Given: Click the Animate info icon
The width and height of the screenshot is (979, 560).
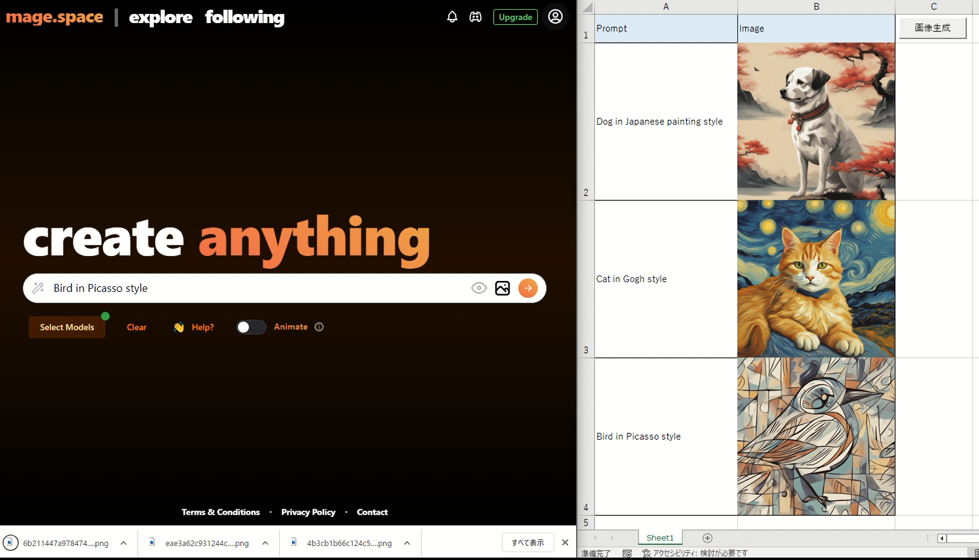Looking at the screenshot, I should click(319, 327).
